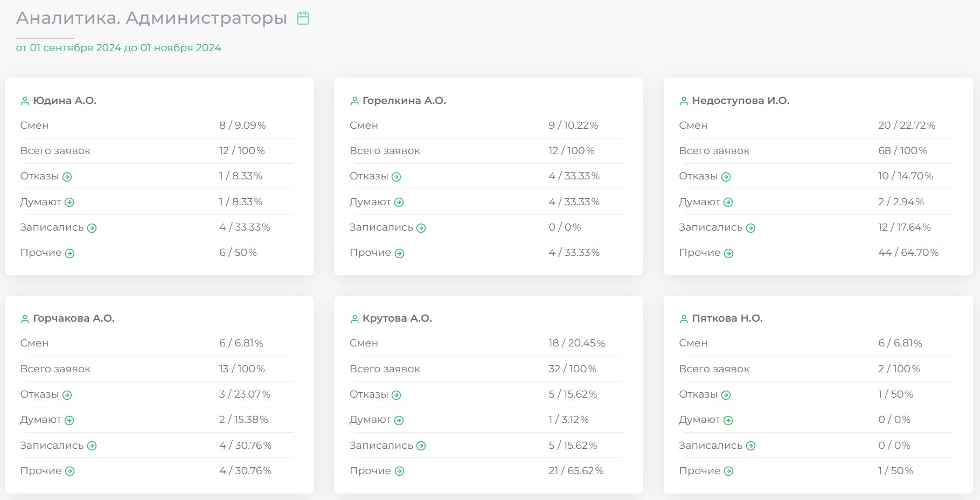Click value 2 / 2.94% in Недоступова card
This screenshot has width=980, height=500.
point(901,202)
